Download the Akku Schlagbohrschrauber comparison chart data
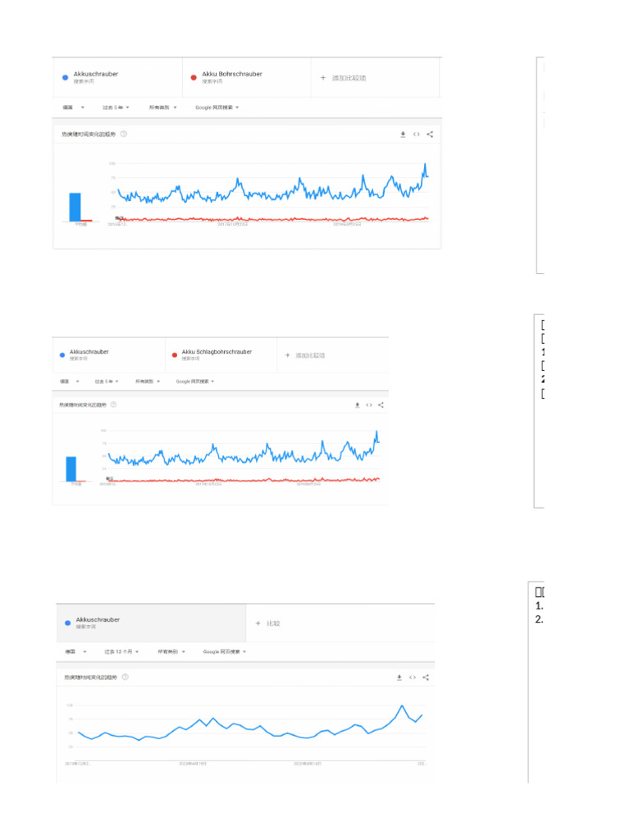Image resolution: width=630 pixels, height=840 pixels. pos(357,404)
